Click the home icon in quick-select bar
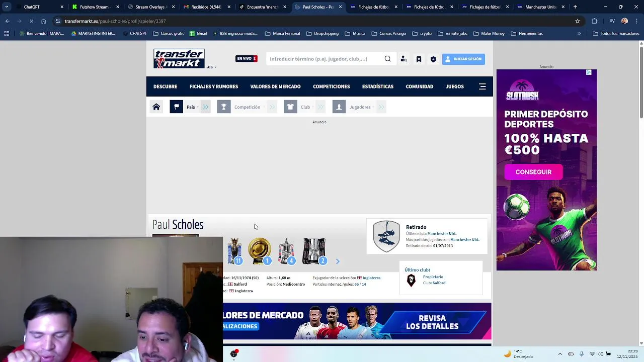644x362 pixels. point(156,107)
